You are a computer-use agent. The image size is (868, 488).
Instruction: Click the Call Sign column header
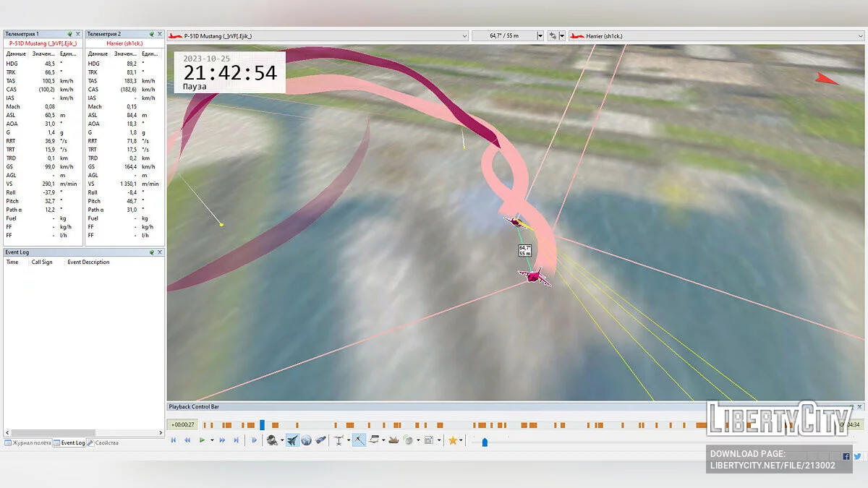click(42, 262)
